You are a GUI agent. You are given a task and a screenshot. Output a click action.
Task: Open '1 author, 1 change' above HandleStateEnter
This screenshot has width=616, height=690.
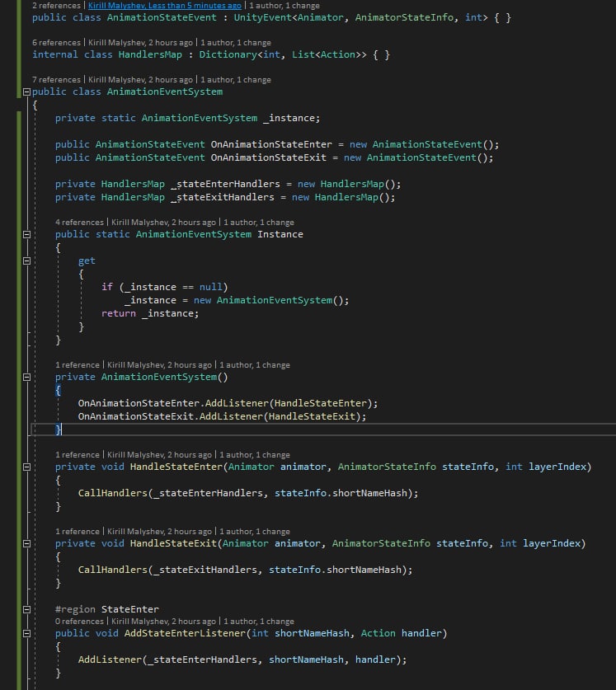[255, 454]
